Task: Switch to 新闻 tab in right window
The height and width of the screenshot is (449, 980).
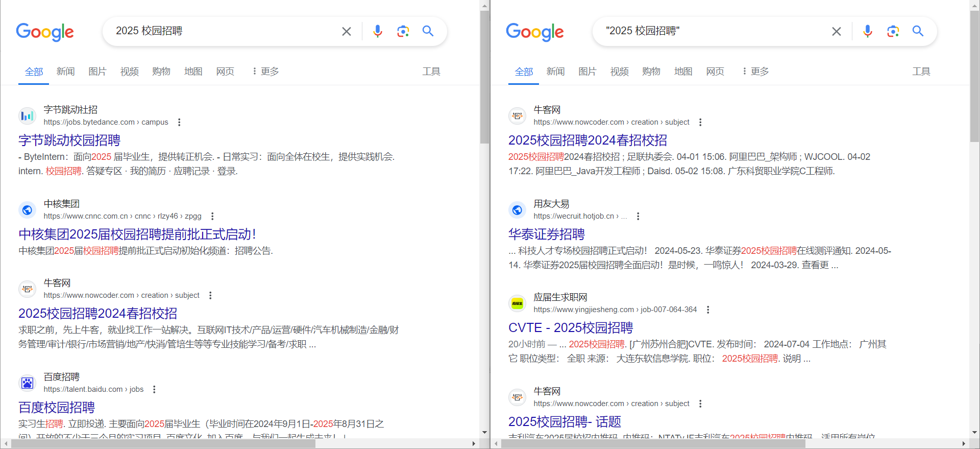Action: [x=555, y=72]
